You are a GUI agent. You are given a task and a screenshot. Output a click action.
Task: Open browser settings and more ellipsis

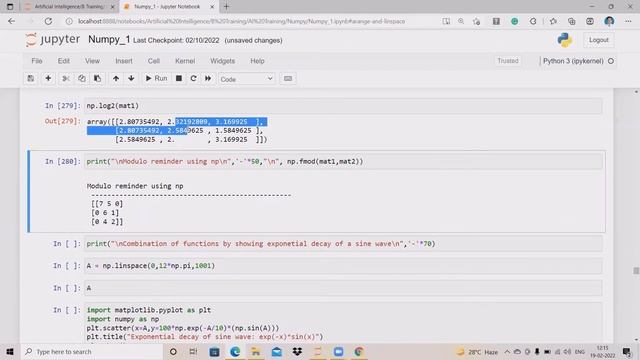tap(628, 21)
